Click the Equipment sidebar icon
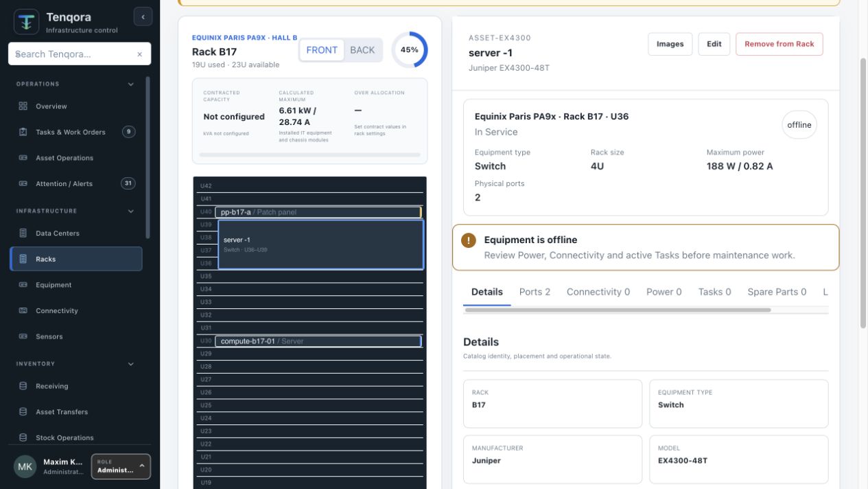 point(23,285)
